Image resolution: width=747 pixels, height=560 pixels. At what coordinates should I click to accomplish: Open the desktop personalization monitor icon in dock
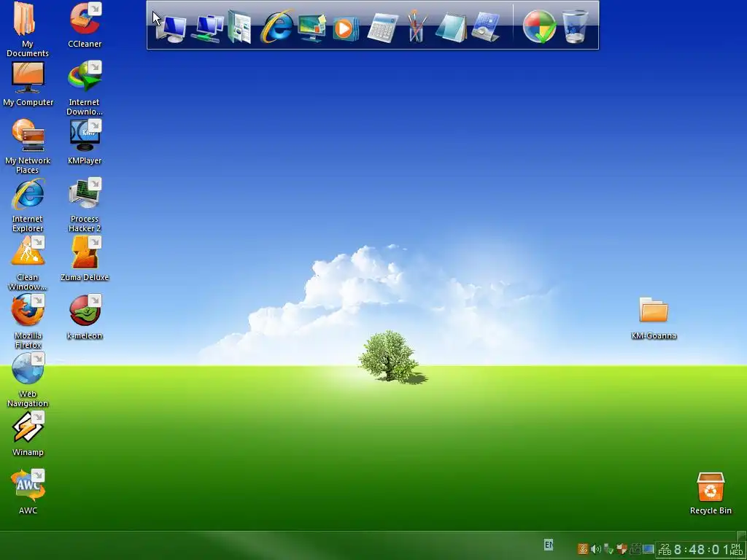pyautogui.click(x=311, y=28)
